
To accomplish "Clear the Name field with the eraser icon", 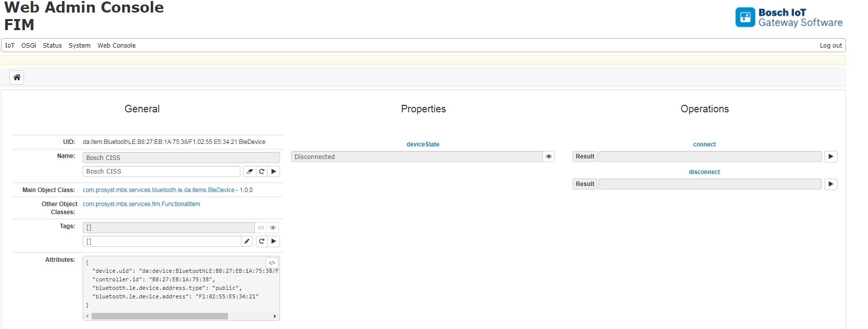I will (x=249, y=172).
